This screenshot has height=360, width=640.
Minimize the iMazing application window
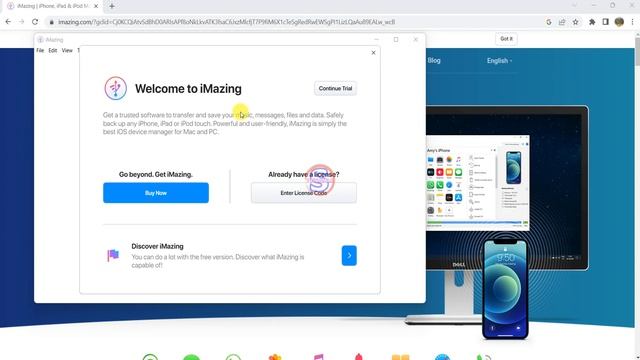click(376, 40)
